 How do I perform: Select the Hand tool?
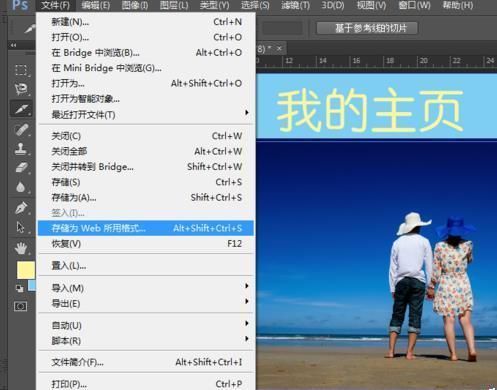click(21, 248)
